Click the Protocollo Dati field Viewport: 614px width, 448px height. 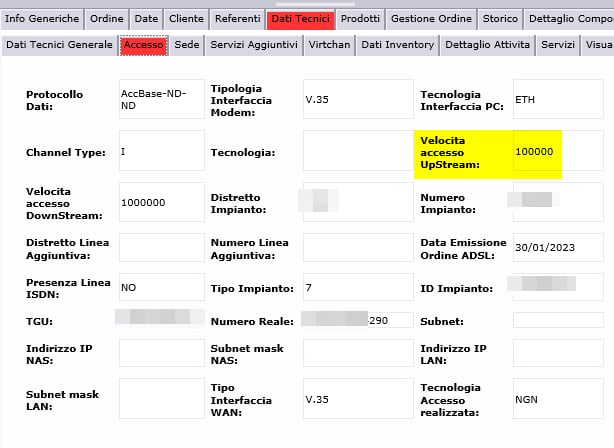(162, 99)
